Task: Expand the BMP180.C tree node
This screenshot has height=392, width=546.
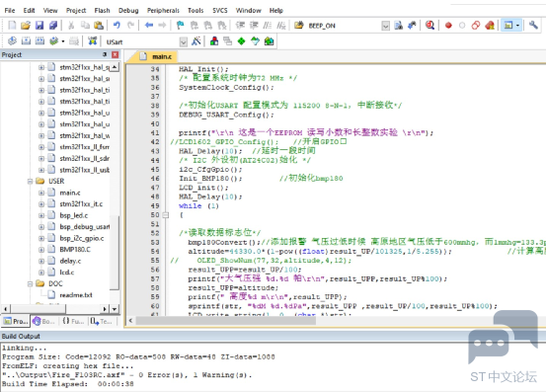Action: 41,250
